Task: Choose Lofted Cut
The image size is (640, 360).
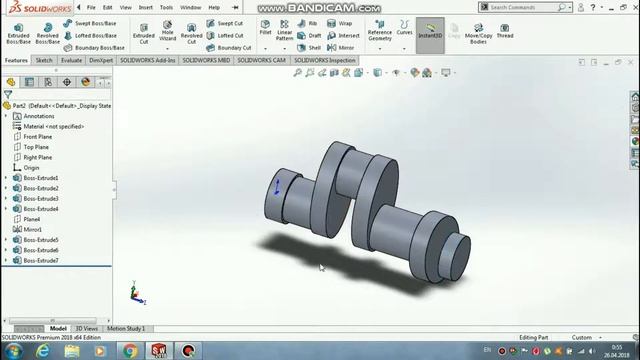Action: (x=225, y=36)
